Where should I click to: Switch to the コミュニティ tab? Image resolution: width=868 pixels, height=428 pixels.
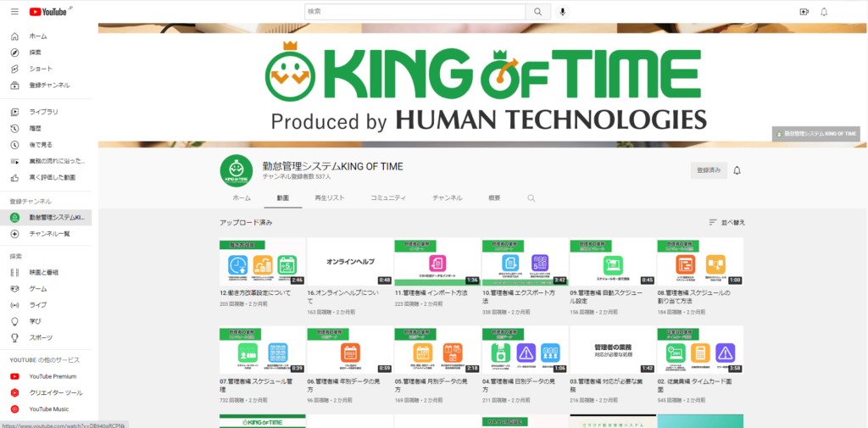386,197
